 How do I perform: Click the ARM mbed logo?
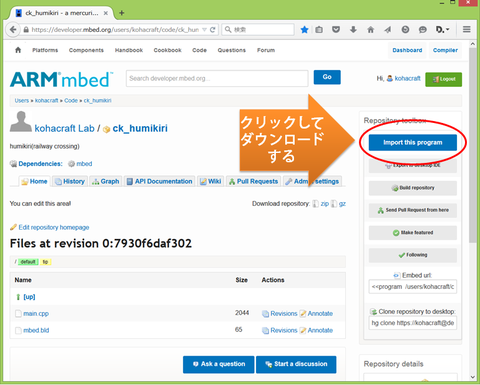tap(61, 79)
